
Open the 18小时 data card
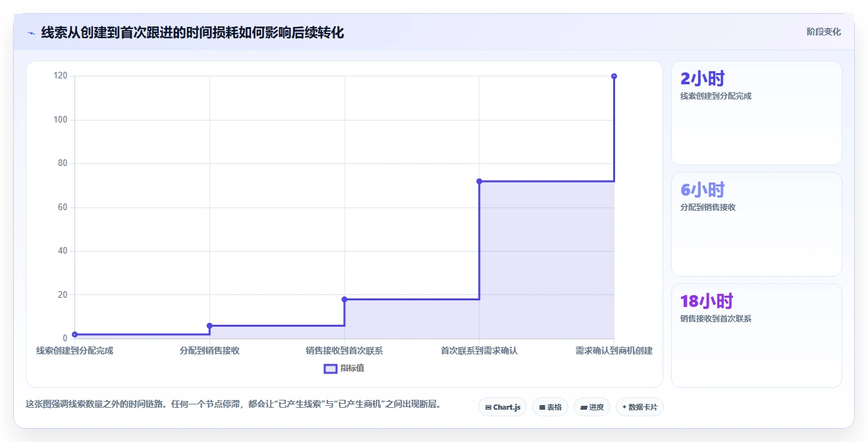point(756,335)
